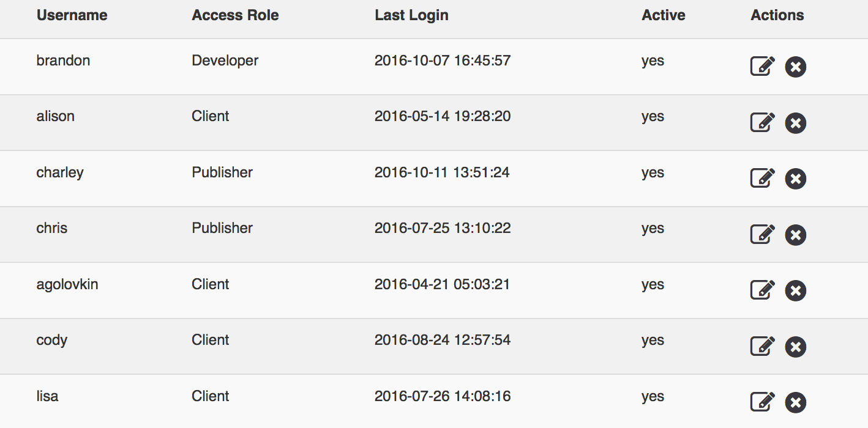Screen dimensions: 868x428
Task: Delete chris using the X icon
Action: click(x=795, y=235)
